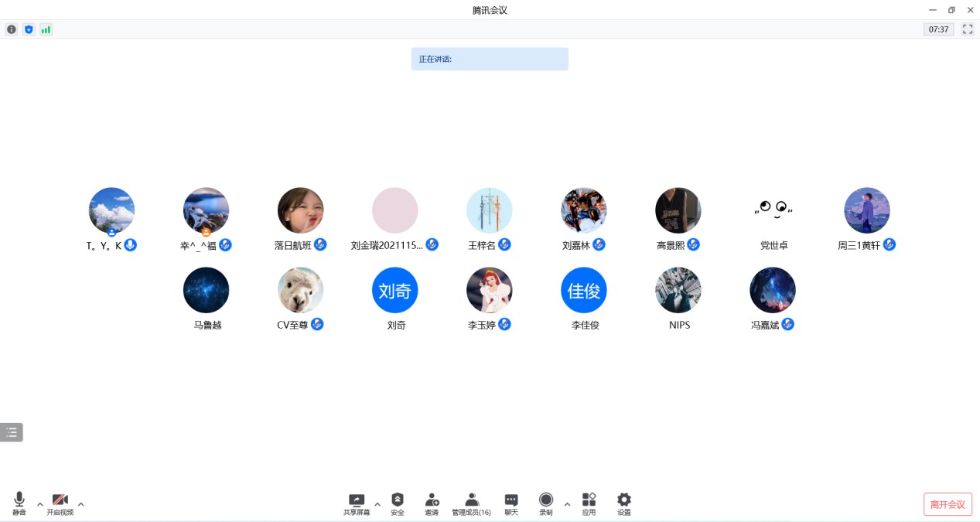This screenshot has width=980, height=522.
Task: Select the 高景熙 participant avatar
Action: pyautogui.click(x=678, y=210)
